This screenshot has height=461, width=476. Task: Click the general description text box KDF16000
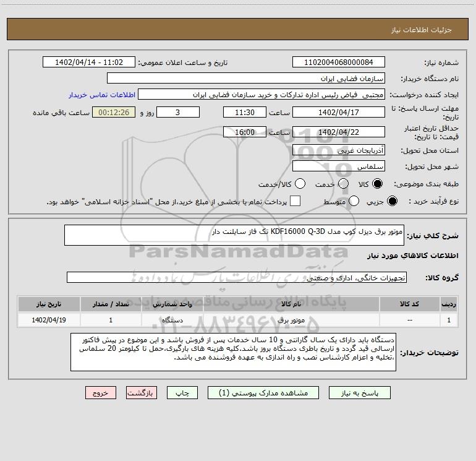234,235
